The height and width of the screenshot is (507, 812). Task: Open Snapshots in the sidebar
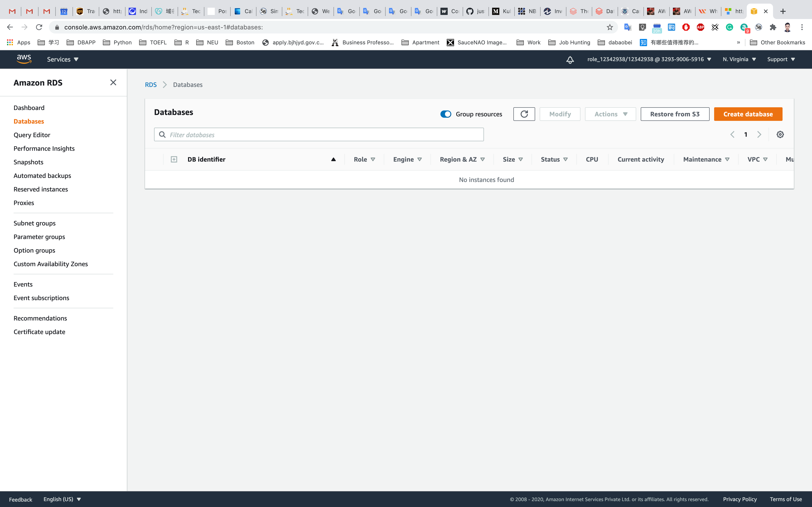pyautogui.click(x=29, y=162)
